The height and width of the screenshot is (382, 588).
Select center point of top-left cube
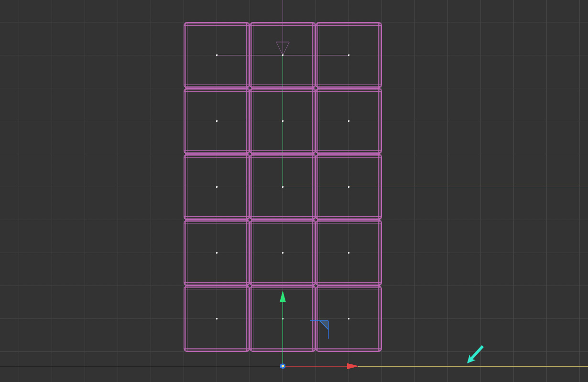[x=217, y=55]
